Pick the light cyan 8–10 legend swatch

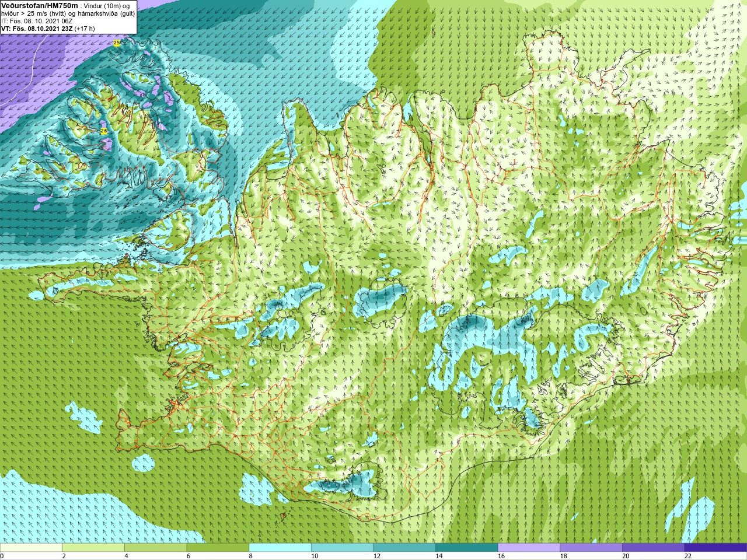pyautogui.click(x=280, y=548)
